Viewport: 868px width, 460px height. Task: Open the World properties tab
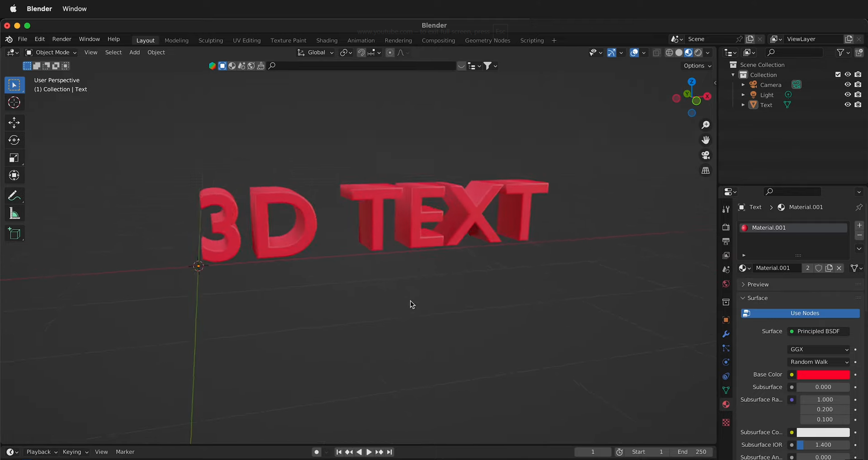coord(726,284)
